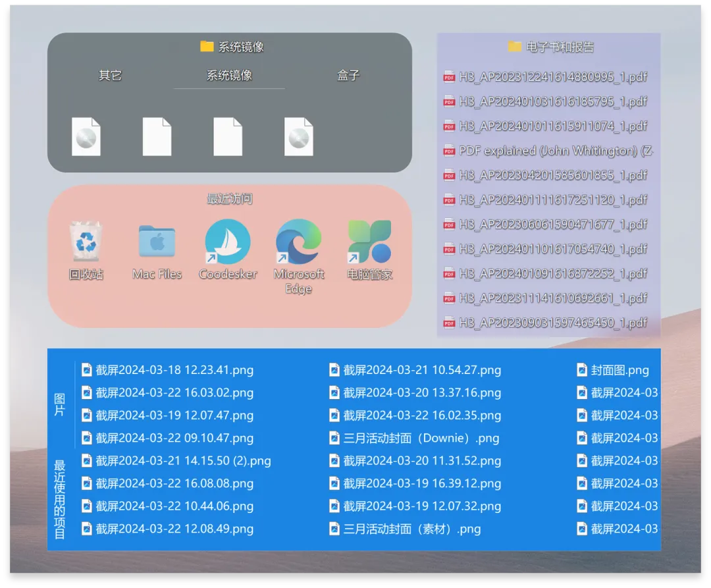This screenshot has height=588, width=711.
Task: Click the 电子书和报告 folder title
Action: (560, 47)
